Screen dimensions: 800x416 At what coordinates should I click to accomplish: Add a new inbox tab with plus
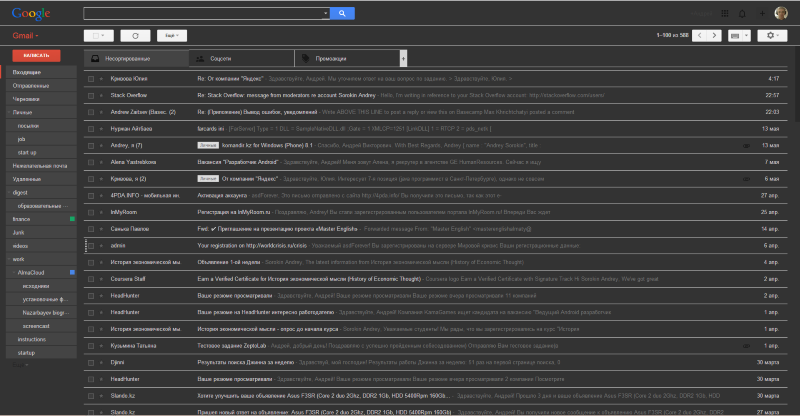click(403, 59)
